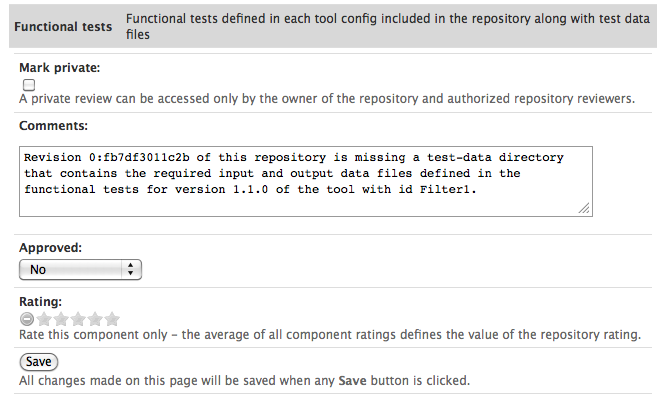Click the Approved label

click(x=50, y=248)
